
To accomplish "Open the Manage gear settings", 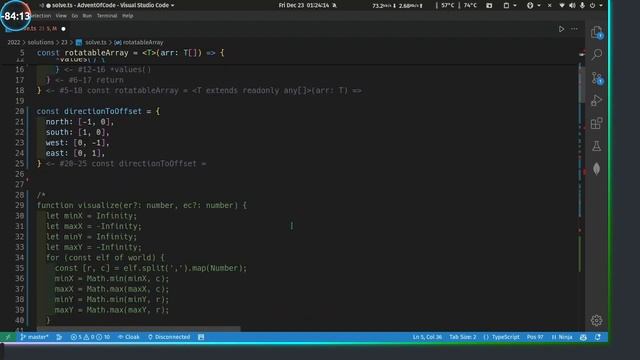I will (x=596, y=320).
